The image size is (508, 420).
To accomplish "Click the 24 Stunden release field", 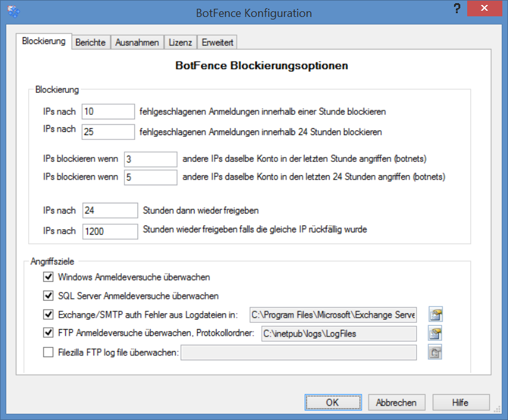I will (x=110, y=210).
